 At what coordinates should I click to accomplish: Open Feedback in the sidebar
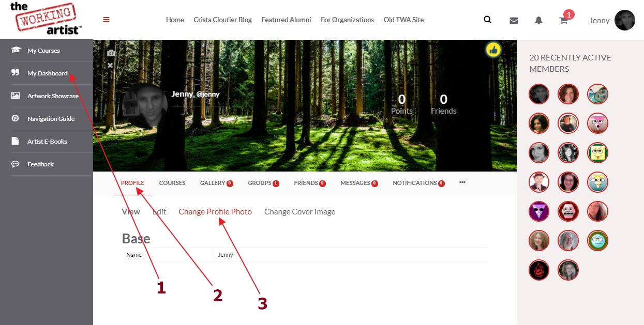(x=40, y=164)
